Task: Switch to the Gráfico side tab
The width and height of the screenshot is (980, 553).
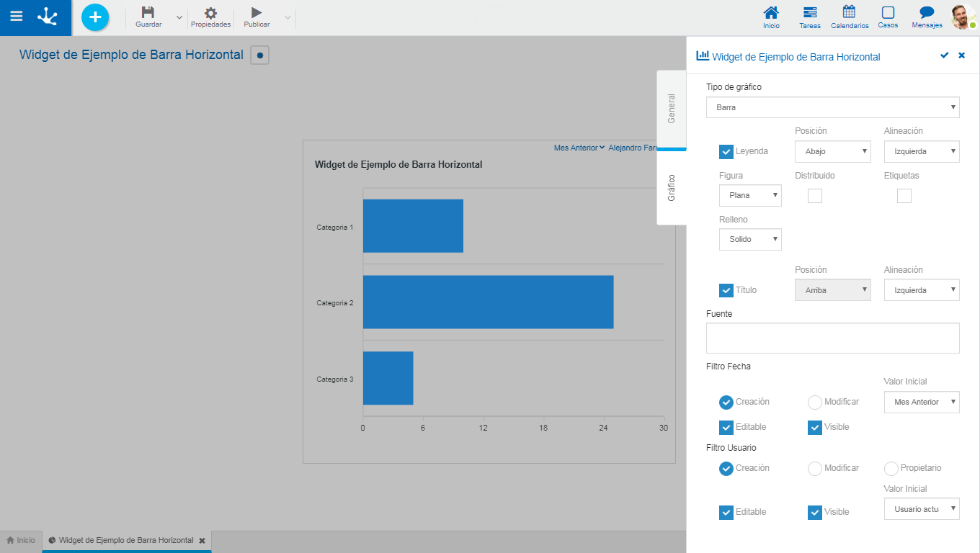Action: pyautogui.click(x=672, y=187)
